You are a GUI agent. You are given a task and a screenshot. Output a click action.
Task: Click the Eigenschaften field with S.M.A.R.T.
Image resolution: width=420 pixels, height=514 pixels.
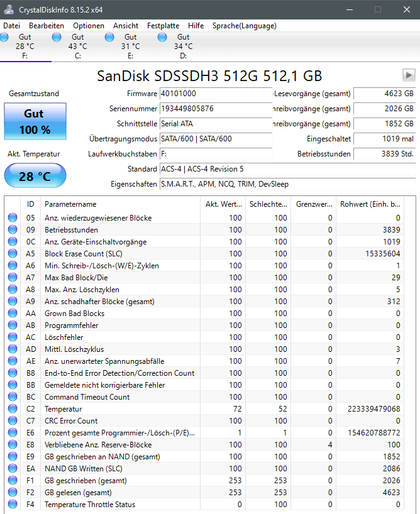[x=287, y=184]
